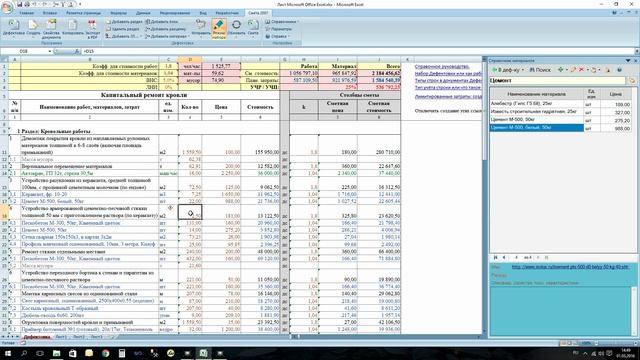The image size is (640, 360).
Task: Click pencil edit icon in materials panel
Action: [x=573, y=70]
